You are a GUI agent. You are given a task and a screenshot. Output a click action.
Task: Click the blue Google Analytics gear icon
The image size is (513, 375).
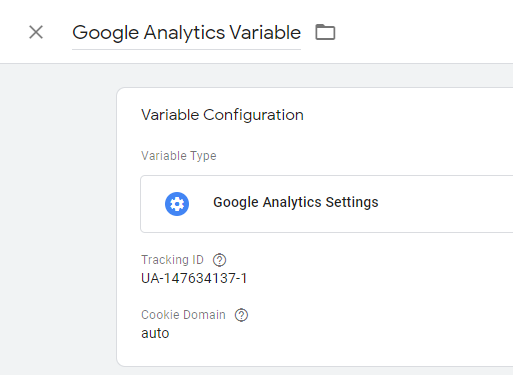pyautogui.click(x=177, y=204)
